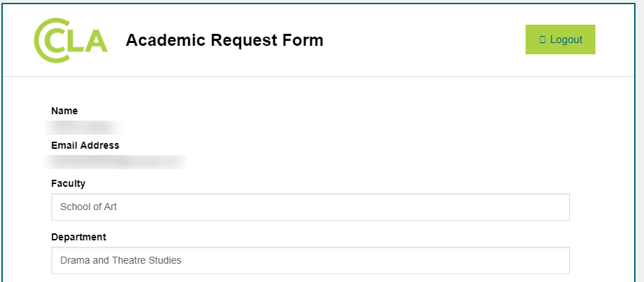The width and height of the screenshot is (644, 282).
Task: Click the 'Name' field label
Action: (x=65, y=111)
